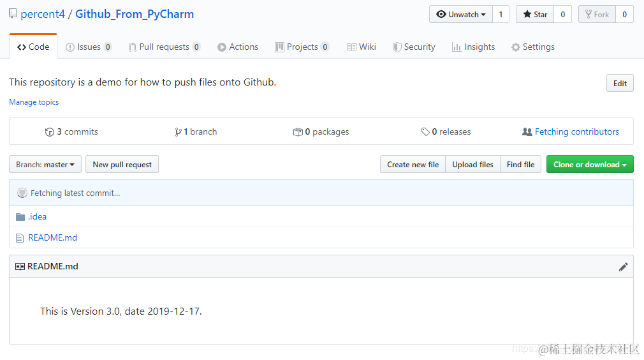Open the Settings tab
Viewport: 644px width, 360px height.
click(x=533, y=47)
